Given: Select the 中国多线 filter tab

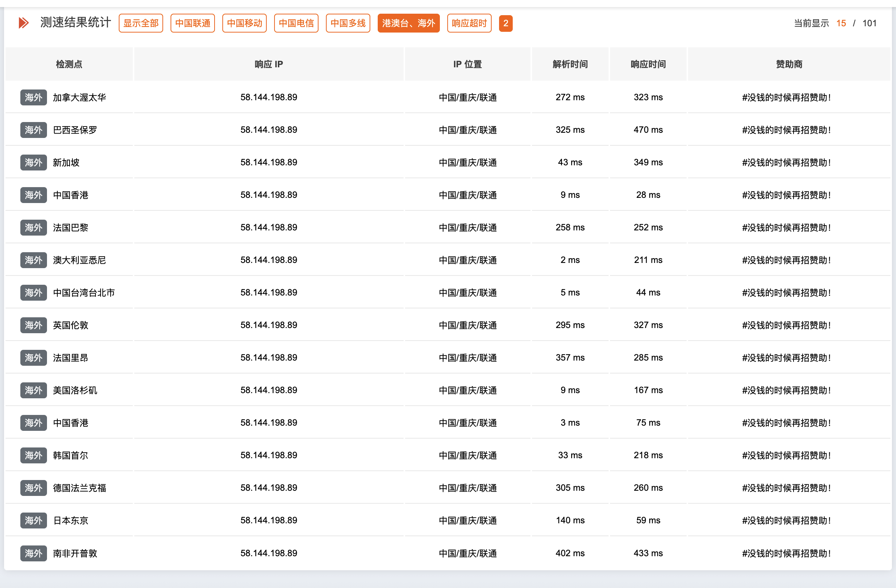Looking at the screenshot, I should [348, 23].
